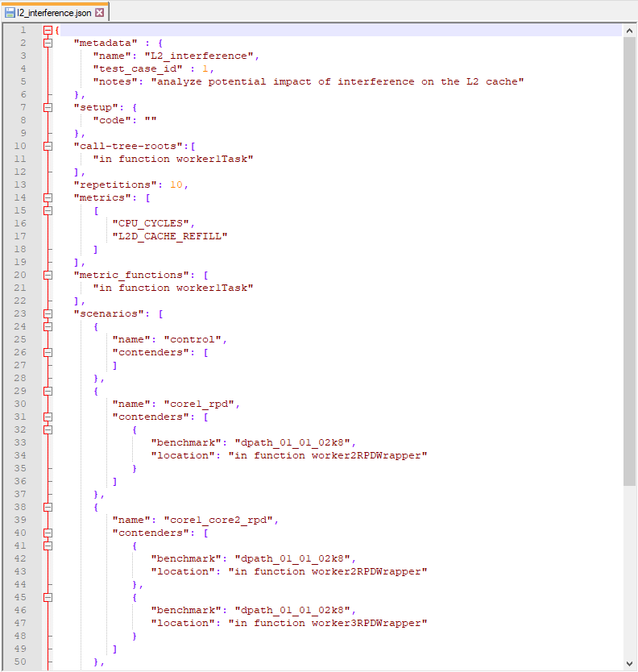Screen dimensions: 638x672
Task: Click the "setup" key on line 7
Action: coord(96,108)
